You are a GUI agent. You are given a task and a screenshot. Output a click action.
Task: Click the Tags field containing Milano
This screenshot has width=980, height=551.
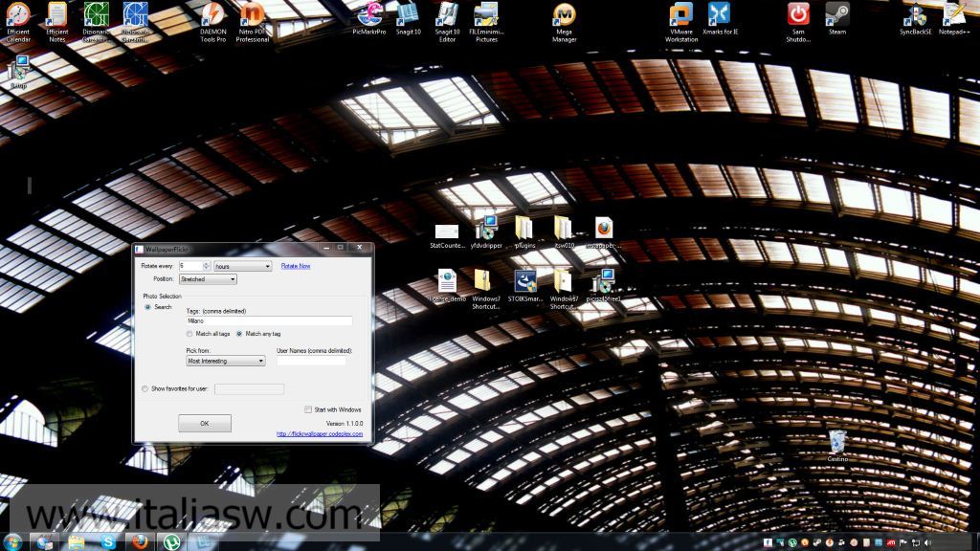[269, 321]
